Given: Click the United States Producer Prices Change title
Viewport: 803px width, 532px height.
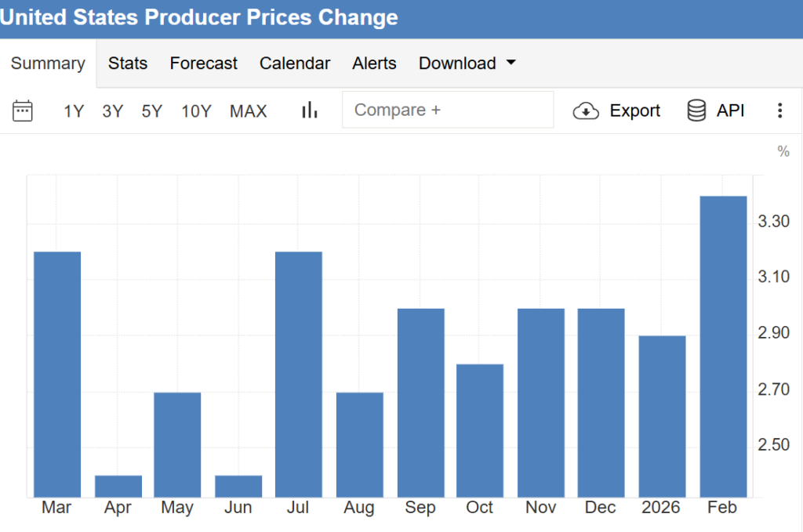Looking at the screenshot, I should click(x=199, y=17).
